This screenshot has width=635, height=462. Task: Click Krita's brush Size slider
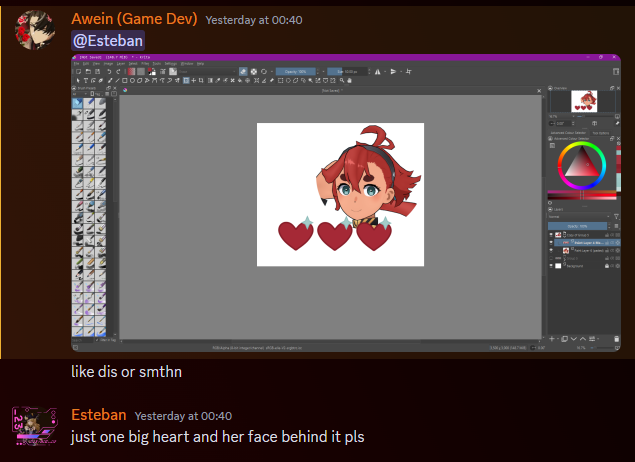(347, 72)
